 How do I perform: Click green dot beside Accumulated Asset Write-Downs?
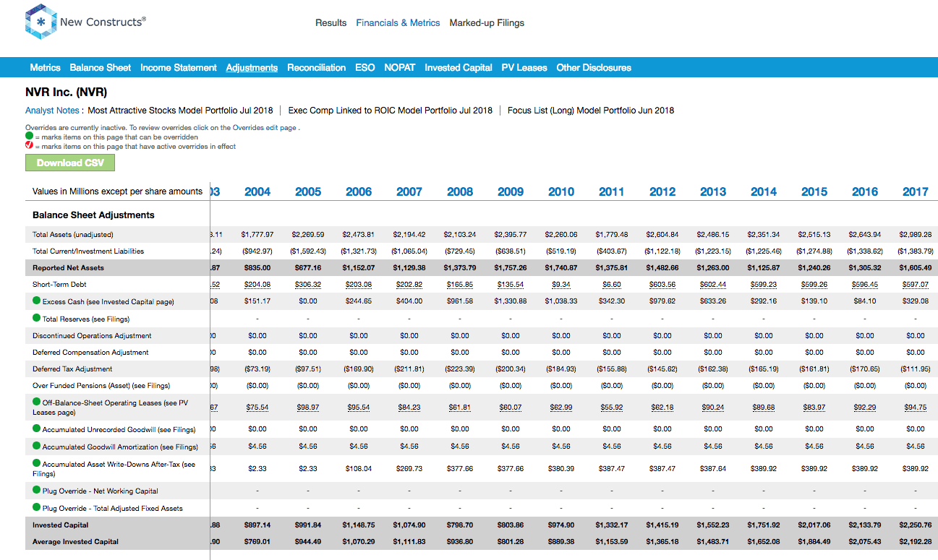coord(37,463)
